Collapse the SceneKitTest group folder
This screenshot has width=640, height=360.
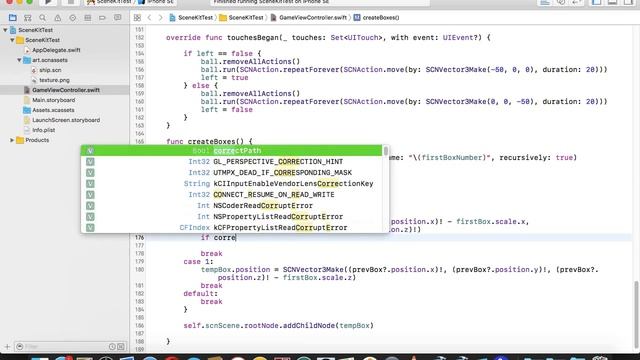(x=12, y=40)
